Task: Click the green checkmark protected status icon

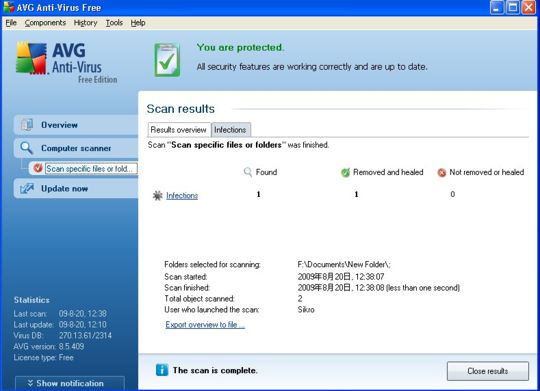Action: click(167, 60)
